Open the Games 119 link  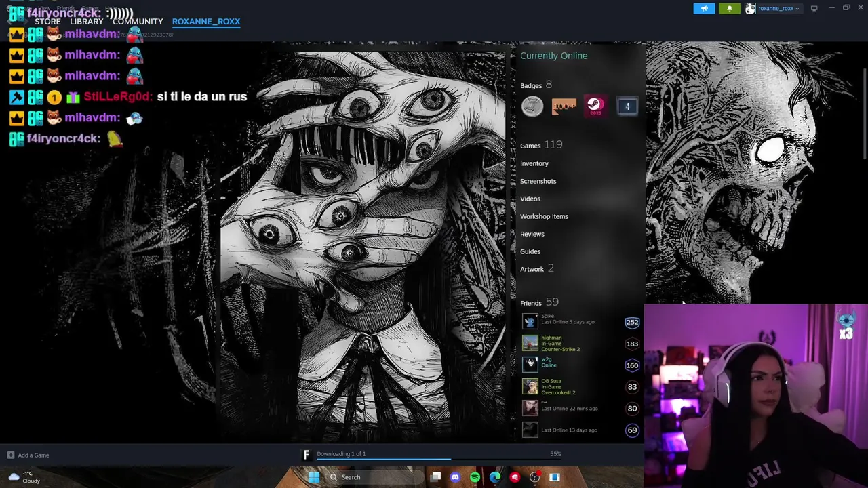(541, 145)
